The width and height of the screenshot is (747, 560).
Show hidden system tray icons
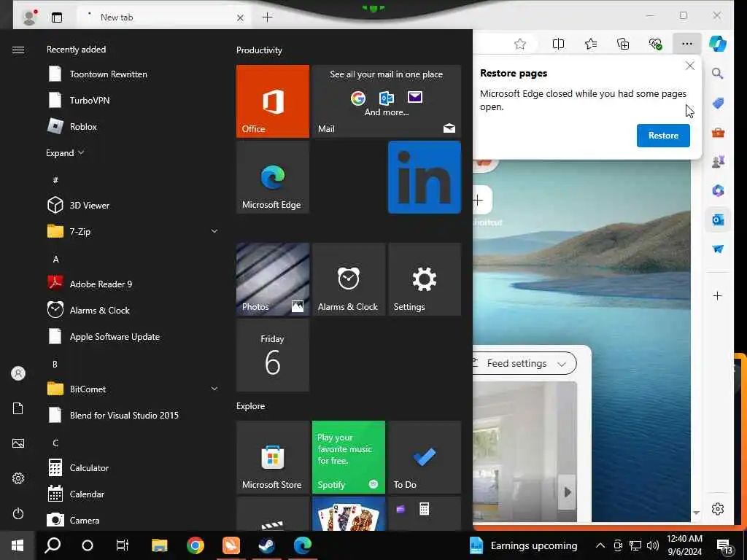[600, 545]
